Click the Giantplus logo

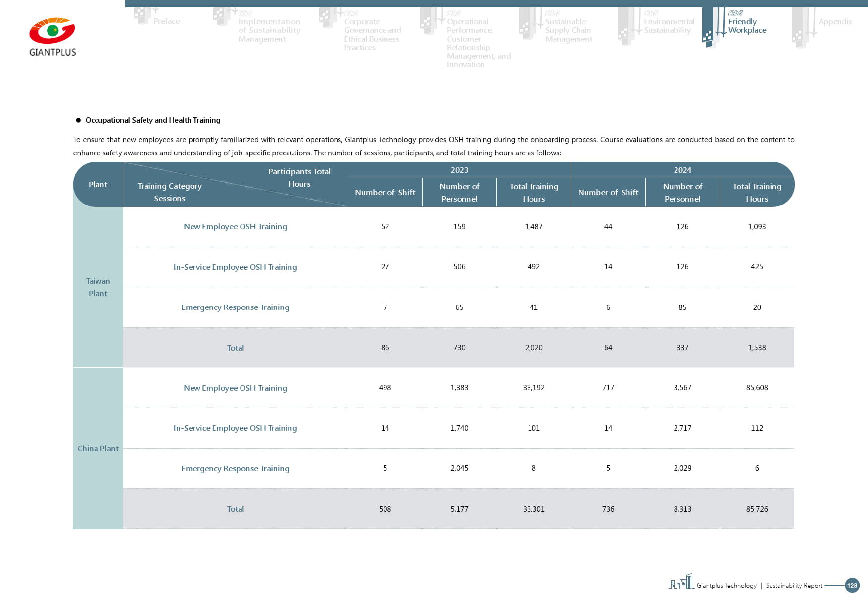click(52, 37)
